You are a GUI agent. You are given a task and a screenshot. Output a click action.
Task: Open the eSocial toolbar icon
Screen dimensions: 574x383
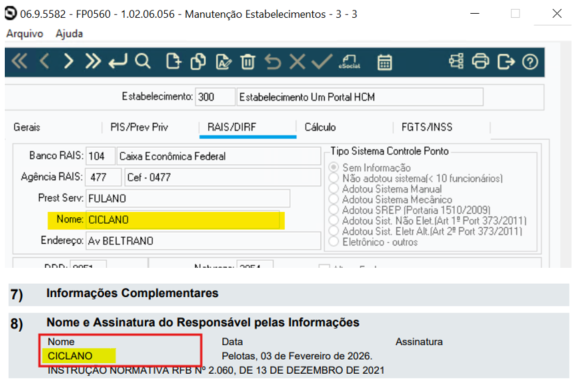point(350,62)
